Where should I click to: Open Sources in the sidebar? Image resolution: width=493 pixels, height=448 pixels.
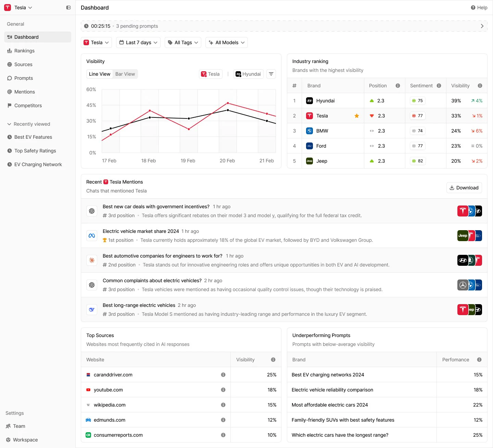click(38, 64)
